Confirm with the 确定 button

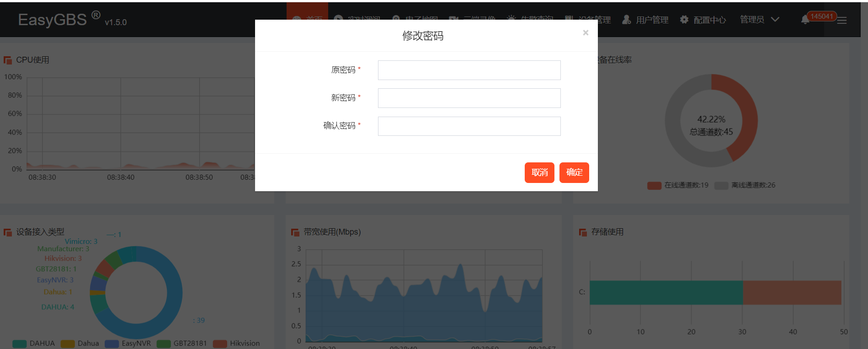574,172
